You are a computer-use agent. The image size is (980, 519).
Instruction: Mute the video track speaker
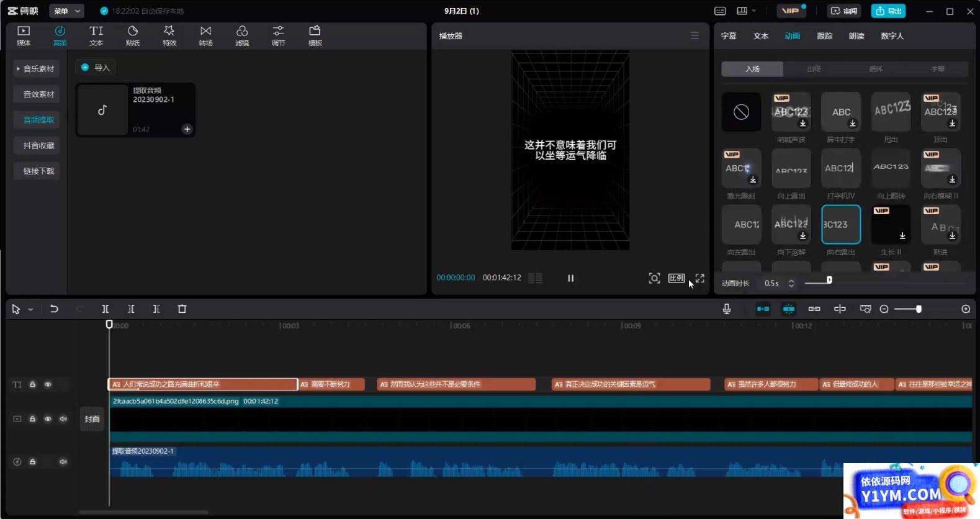63,419
